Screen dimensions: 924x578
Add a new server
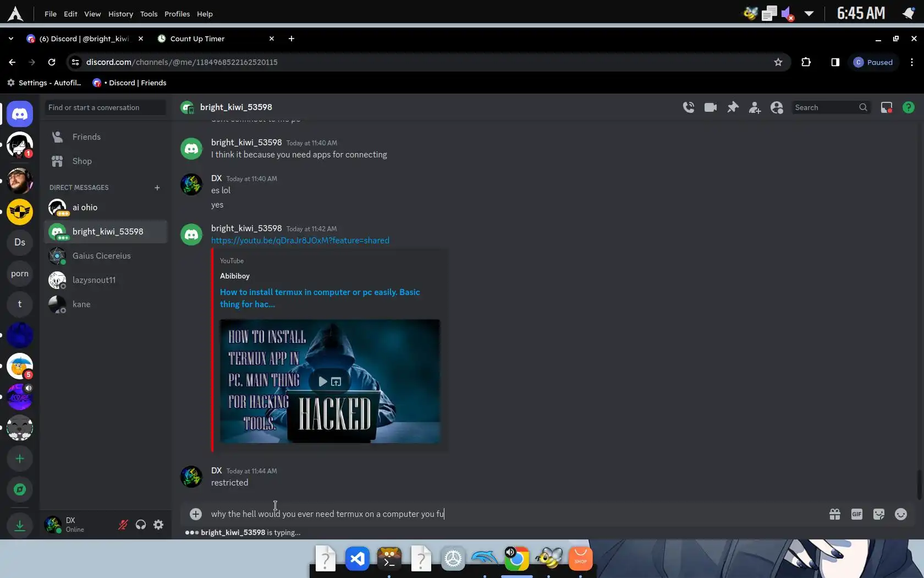(20, 459)
